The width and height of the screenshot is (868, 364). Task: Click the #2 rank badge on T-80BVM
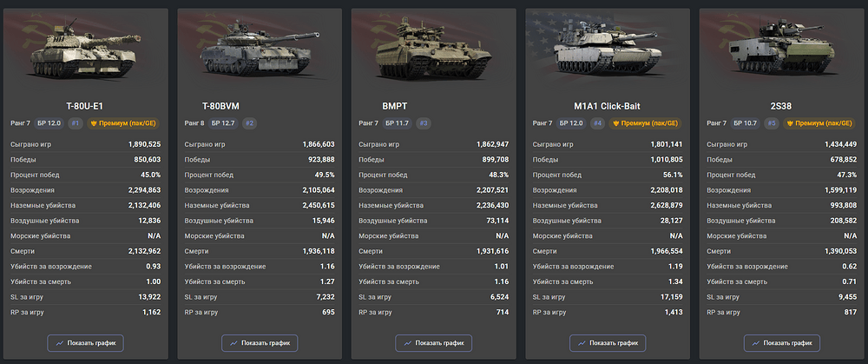click(250, 123)
